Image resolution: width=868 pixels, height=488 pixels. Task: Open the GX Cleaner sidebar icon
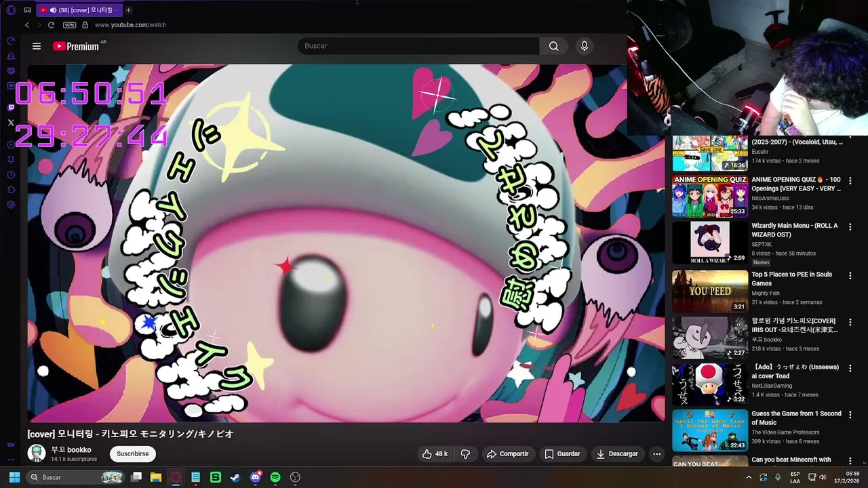[x=11, y=56]
